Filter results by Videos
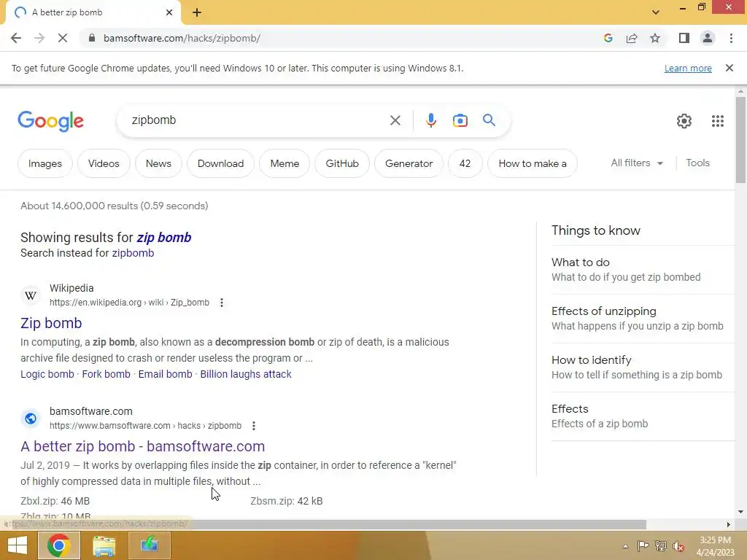This screenshot has width=747, height=560. (x=104, y=163)
